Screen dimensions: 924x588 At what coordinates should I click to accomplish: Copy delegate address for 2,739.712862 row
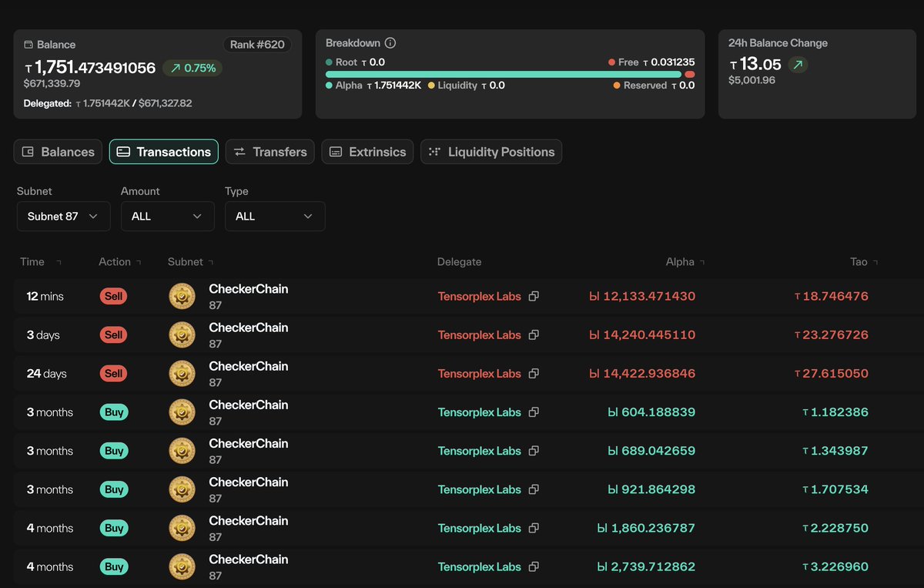pyautogui.click(x=534, y=566)
